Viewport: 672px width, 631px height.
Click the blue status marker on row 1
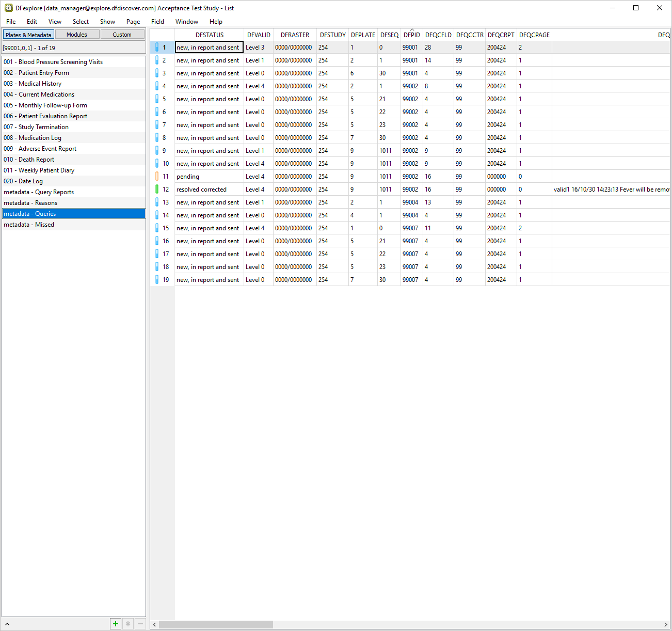157,48
